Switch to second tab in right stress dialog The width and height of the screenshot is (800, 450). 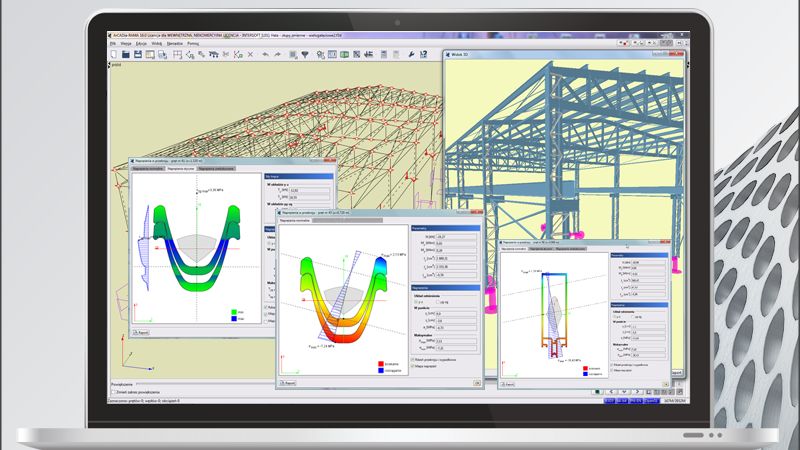(541, 249)
